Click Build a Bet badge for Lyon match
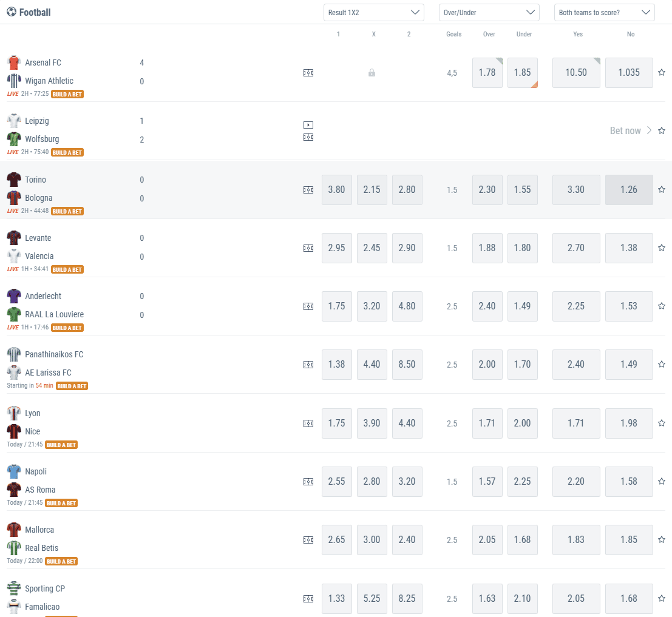 click(x=61, y=445)
